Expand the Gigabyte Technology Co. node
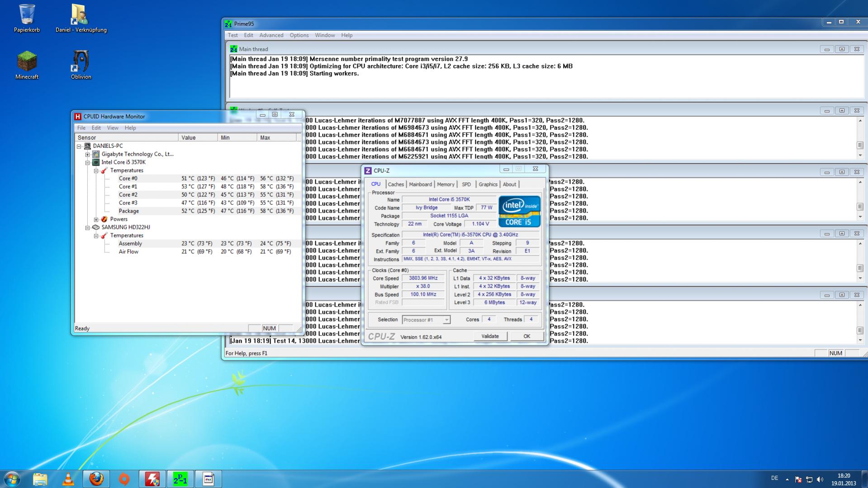 (x=88, y=154)
